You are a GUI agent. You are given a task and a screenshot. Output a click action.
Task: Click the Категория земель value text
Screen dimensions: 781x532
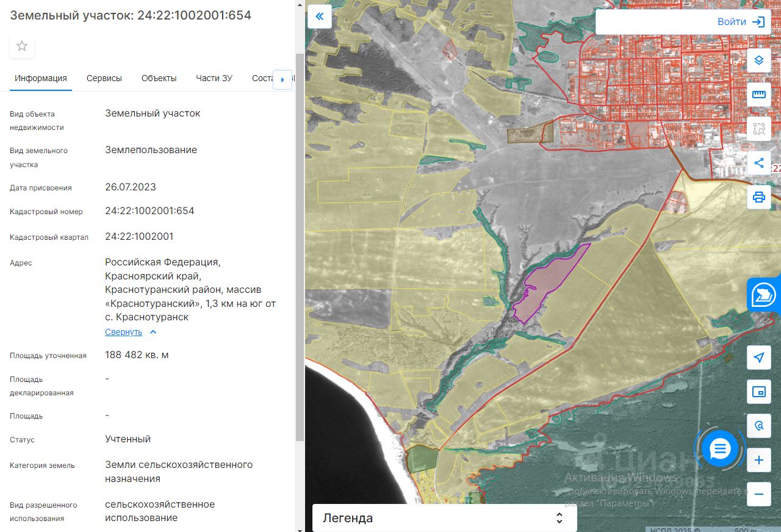point(179,472)
